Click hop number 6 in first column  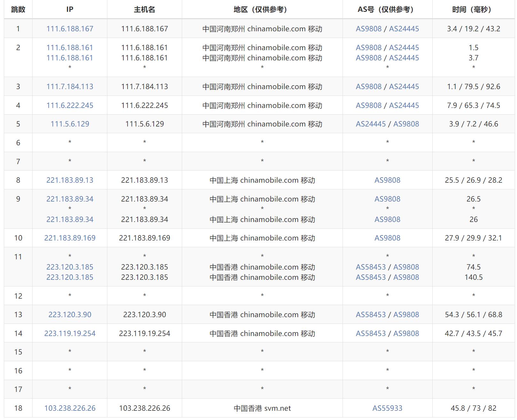[18, 143]
